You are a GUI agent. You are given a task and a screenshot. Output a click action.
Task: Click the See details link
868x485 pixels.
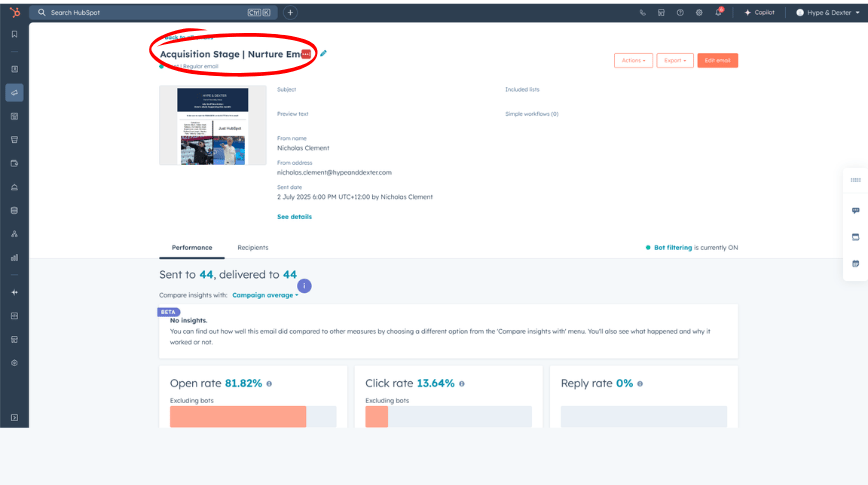tap(294, 216)
